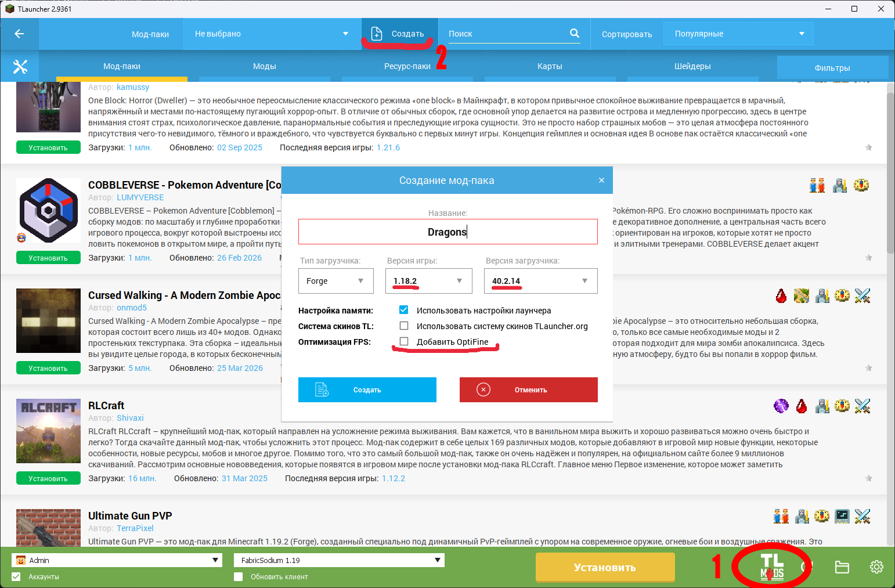Click the purple orb icon on RLCraft row

(781, 406)
